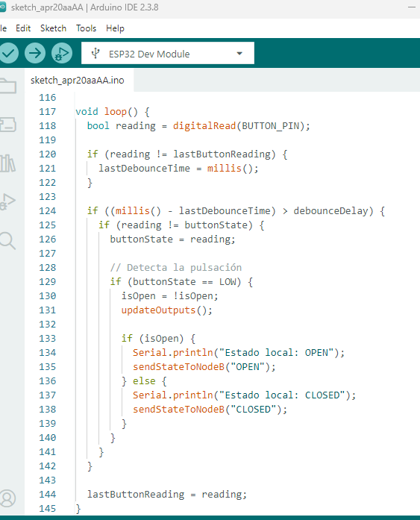
Task: Click 'debounceDelay' on line 124
Action: 330,210
